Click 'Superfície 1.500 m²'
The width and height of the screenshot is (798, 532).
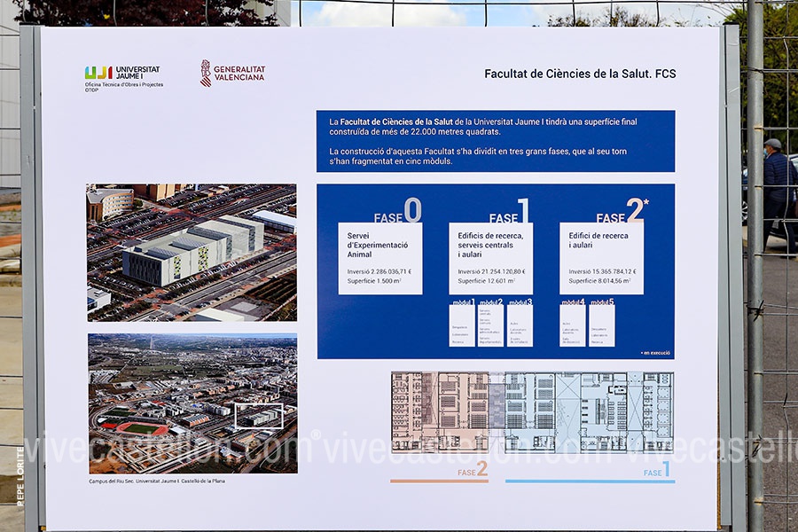374,281
